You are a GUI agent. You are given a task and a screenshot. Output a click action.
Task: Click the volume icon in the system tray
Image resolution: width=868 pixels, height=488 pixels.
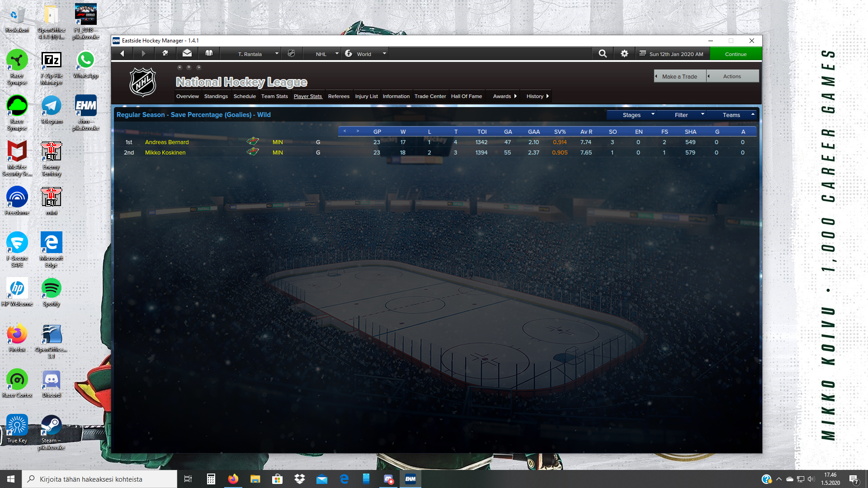pyautogui.click(x=811, y=479)
